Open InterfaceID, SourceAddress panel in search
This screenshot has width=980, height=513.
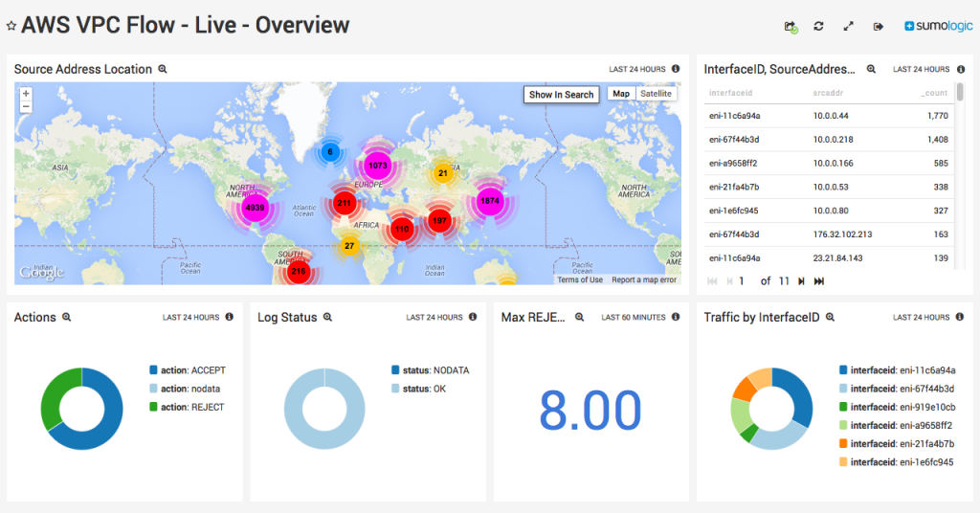pos(871,69)
